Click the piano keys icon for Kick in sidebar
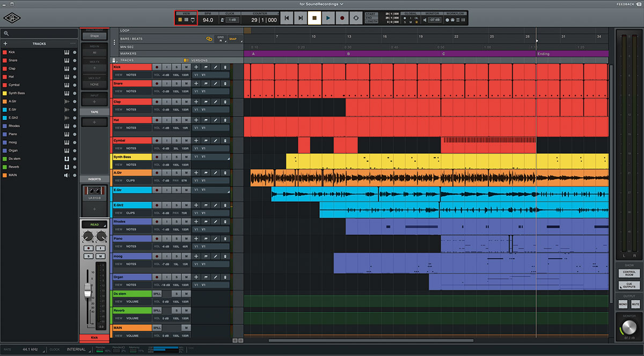The height and width of the screenshot is (356, 644). (67, 52)
